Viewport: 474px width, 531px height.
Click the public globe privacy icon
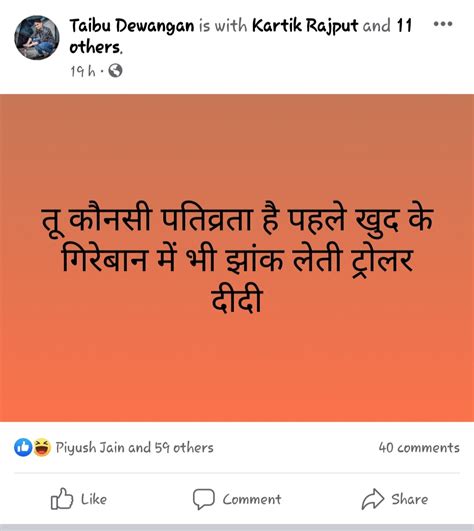tap(115, 71)
